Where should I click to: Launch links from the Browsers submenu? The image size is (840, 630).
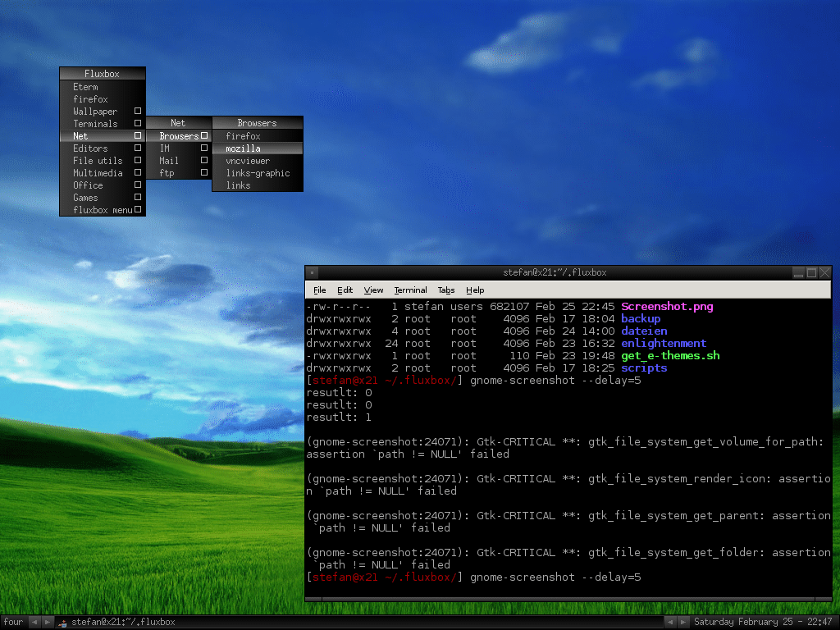coord(258,185)
